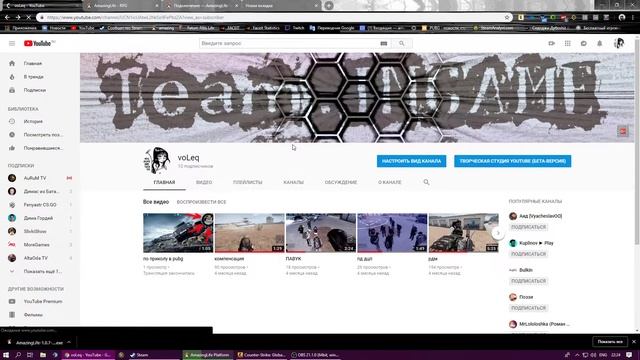Open the messages icon in header
The width and height of the screenshot is (640, 360).
pos(584,43)
